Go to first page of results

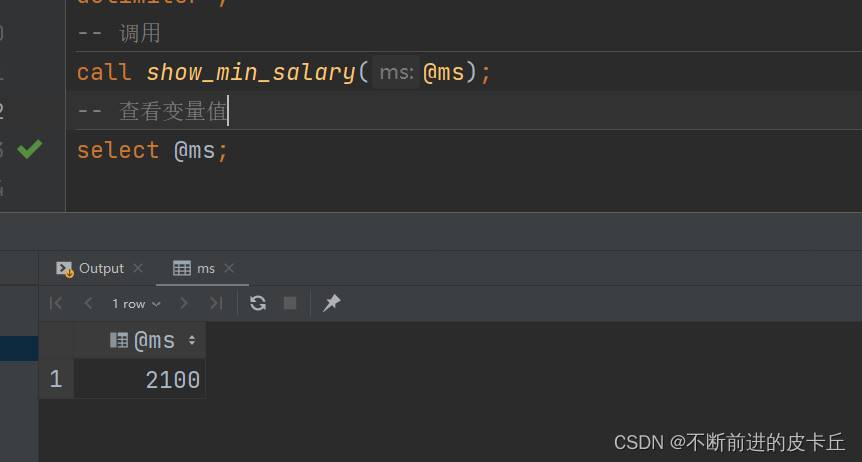(x=56, y=303)
